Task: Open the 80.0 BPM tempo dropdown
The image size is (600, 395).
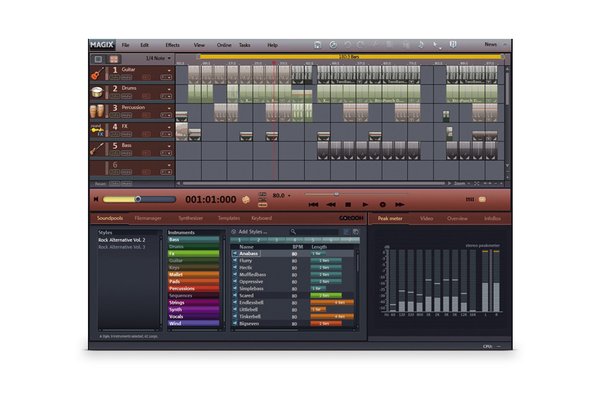Action: pyautogui.click(x=289, y=196)
